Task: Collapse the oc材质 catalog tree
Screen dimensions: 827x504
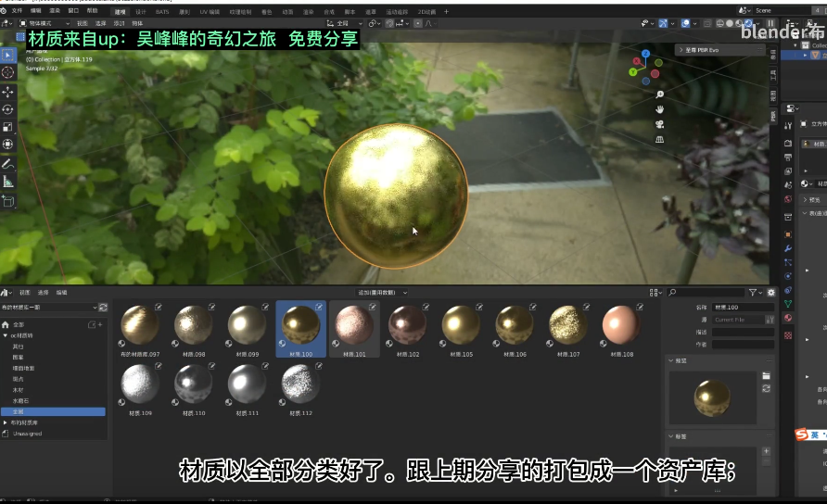Action: point(6,335)
